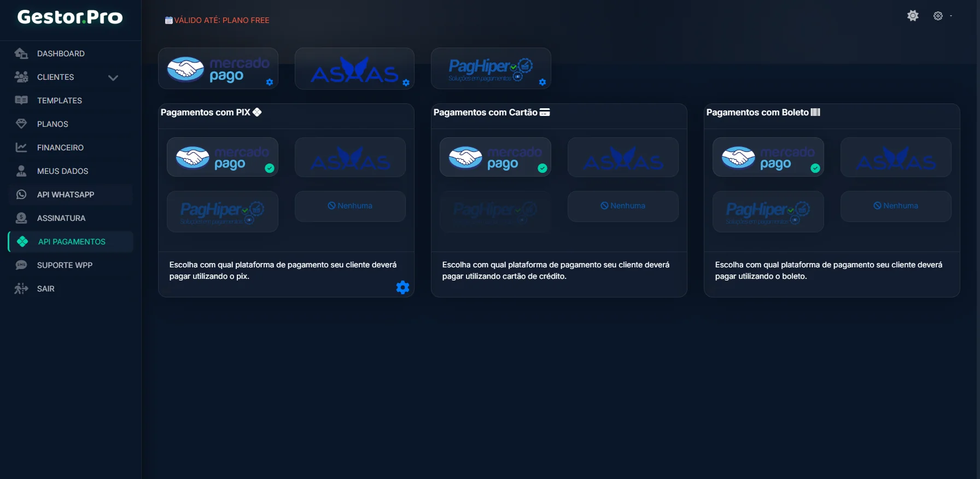Open Suporte WPP from sidebar

tap(65, 265)
